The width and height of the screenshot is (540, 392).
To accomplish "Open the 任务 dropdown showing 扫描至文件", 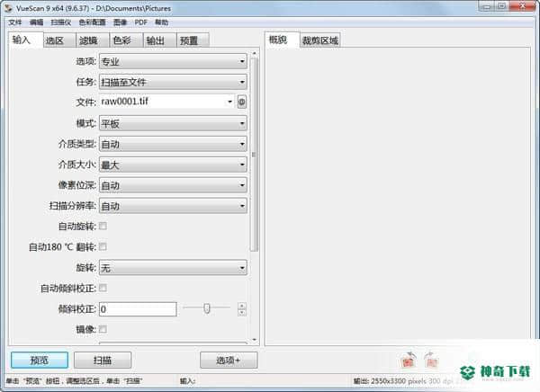I will point(173,82).
